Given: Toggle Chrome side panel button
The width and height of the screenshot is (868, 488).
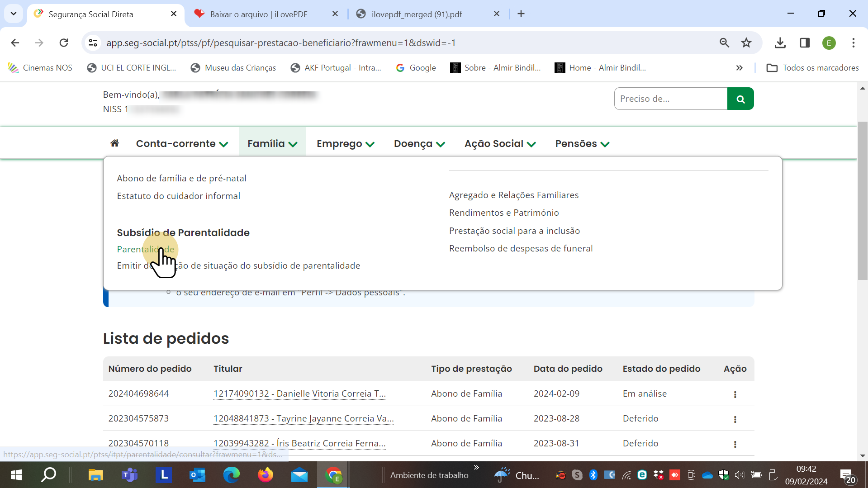Looking at the screenshot, I should [804, 43].
